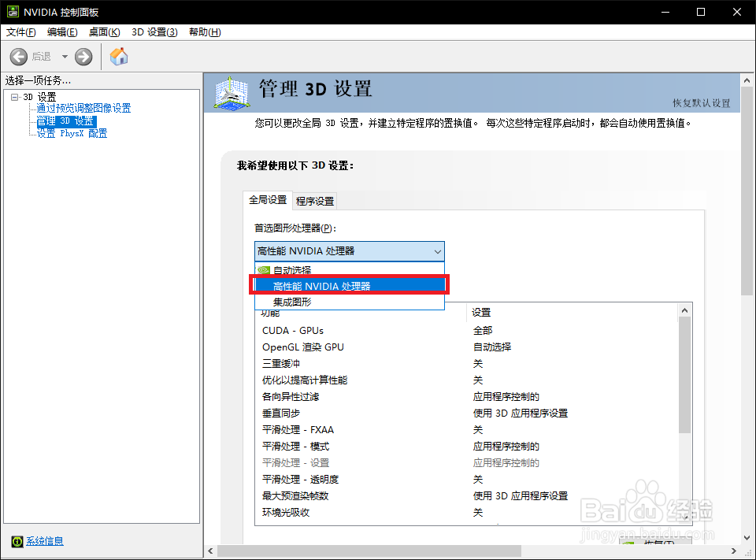Click the settings list vertical scrollbar thumb
Screen dimensions: 756x560
[x=684, y=375]
